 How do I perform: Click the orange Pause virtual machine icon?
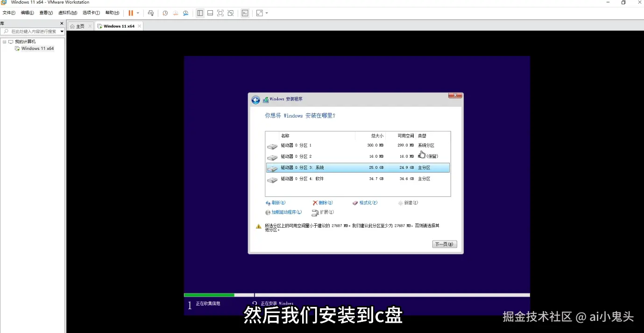point(131,13)
